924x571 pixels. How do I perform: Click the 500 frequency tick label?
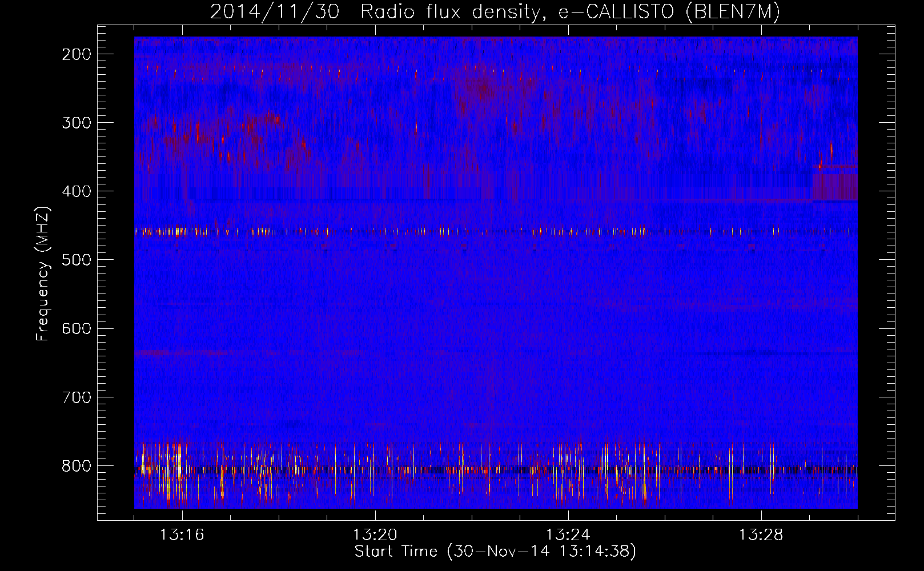pos(76,260)
